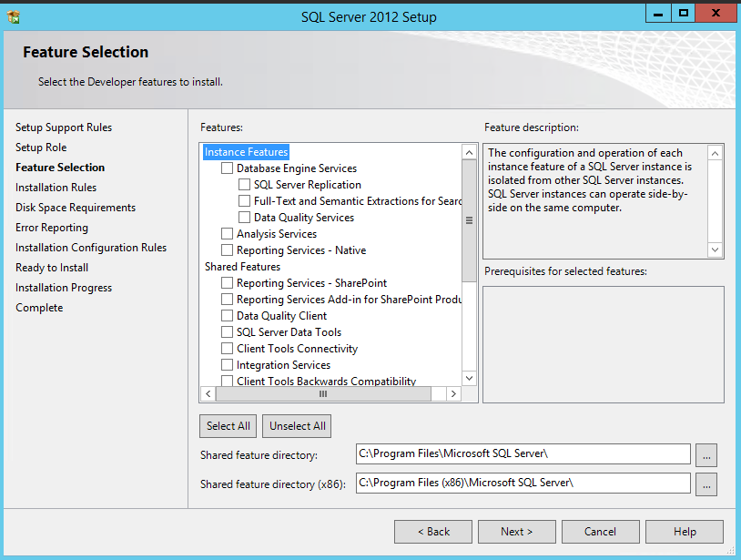
Task: Click SQL Server Data Tools label
Action: (289, 332)
